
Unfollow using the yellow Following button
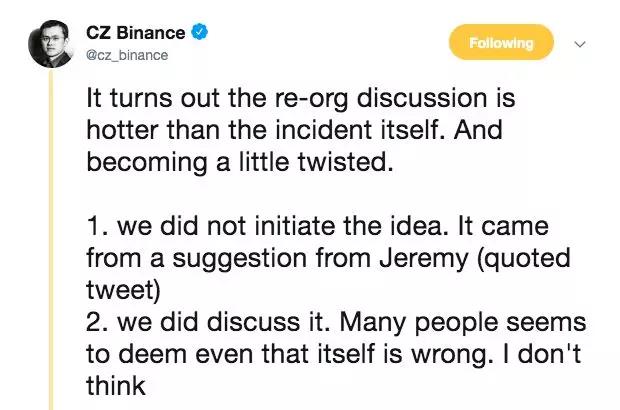point(501,42)
